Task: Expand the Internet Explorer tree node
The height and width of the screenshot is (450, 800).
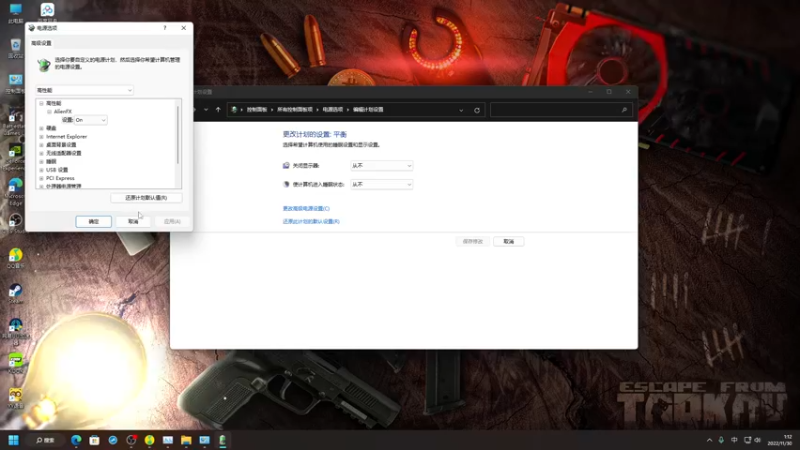Action: (41, 137)
